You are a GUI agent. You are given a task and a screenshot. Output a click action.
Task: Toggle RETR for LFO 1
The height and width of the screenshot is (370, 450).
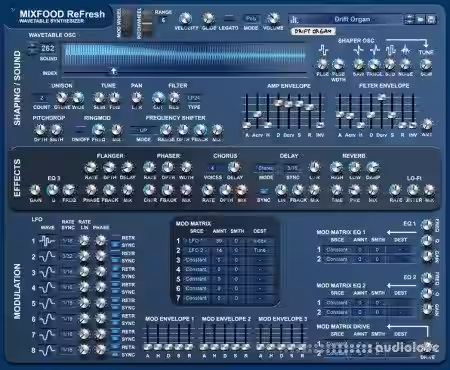(115, 237)
